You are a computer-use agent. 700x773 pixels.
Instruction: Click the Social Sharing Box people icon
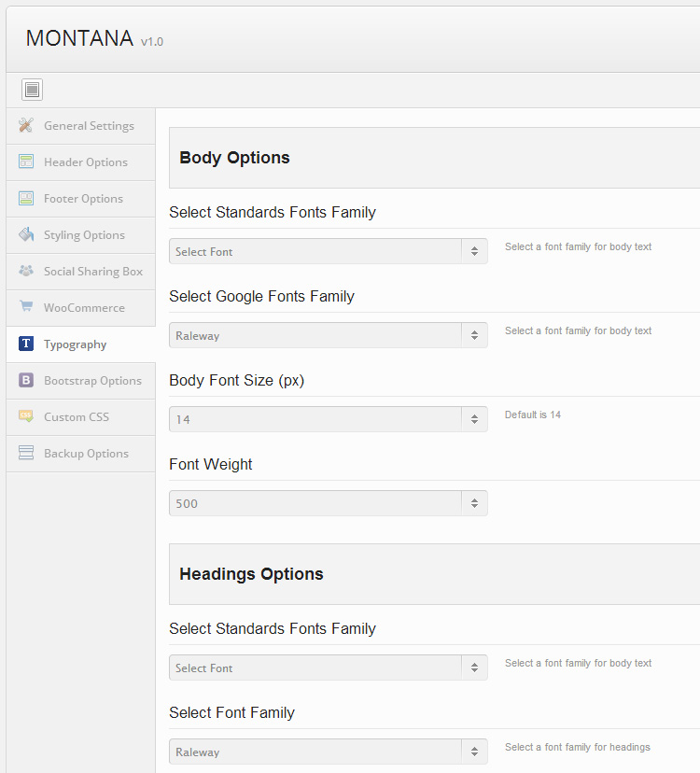coord(26,272)
